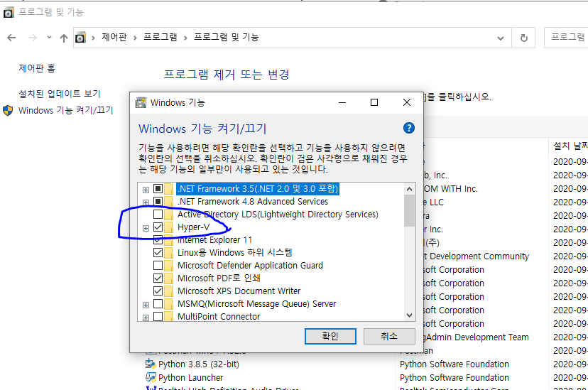Select .NET Framework 3.5 feature label
Viewport: 588px width, 390px height.
click(258, 189)
